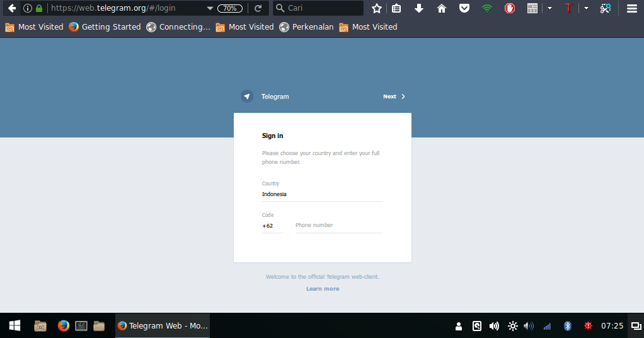Screen dimensions: 644x338
Task: Proceed with the Next button
Action: pyautogui.click(x=394, y=96)
